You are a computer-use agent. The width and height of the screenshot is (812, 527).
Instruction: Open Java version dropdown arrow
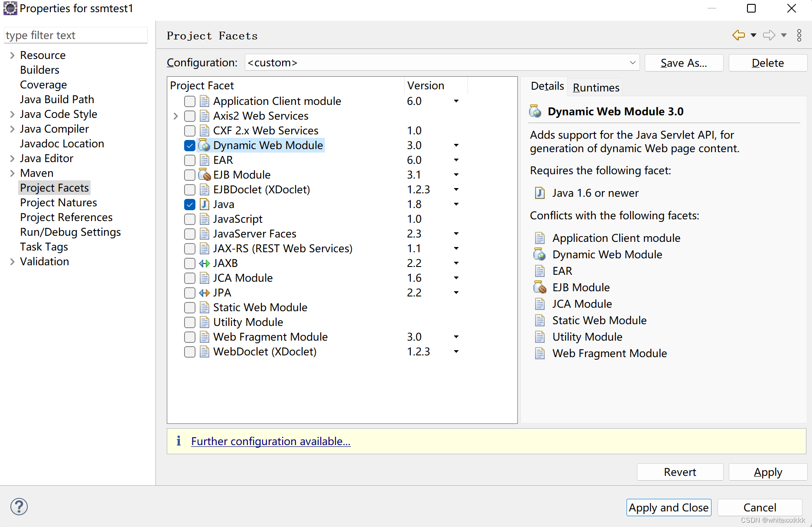(456, 205)
